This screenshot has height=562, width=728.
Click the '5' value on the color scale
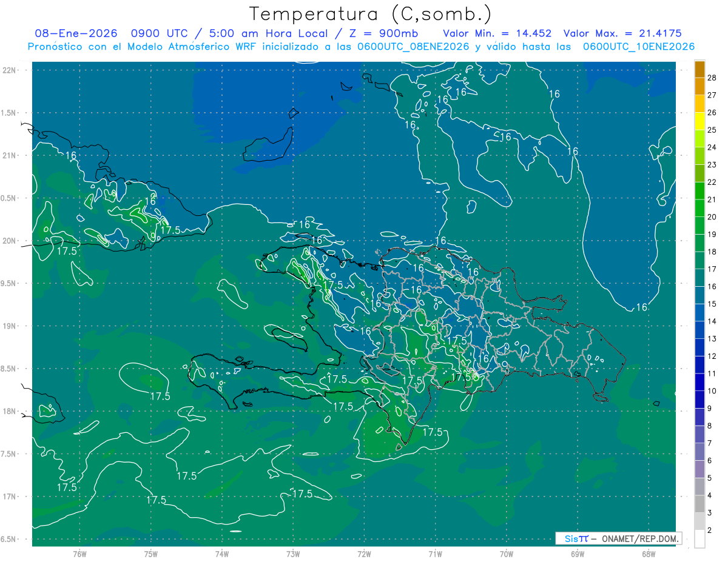pos(710,478)
